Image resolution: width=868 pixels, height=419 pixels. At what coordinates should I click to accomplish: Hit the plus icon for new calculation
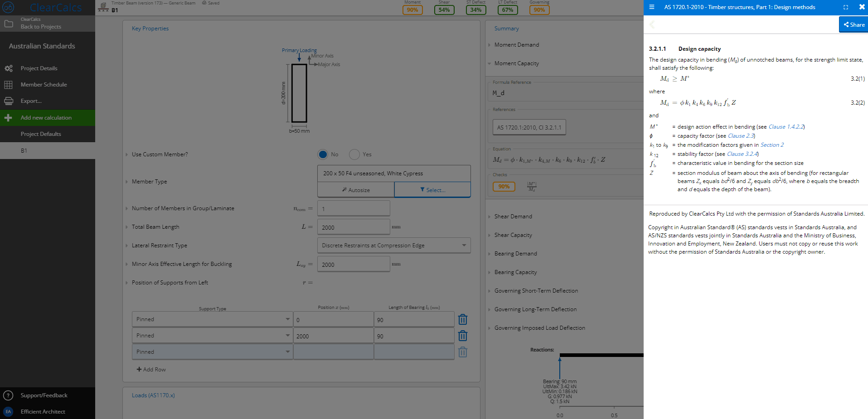pos(8,118)
